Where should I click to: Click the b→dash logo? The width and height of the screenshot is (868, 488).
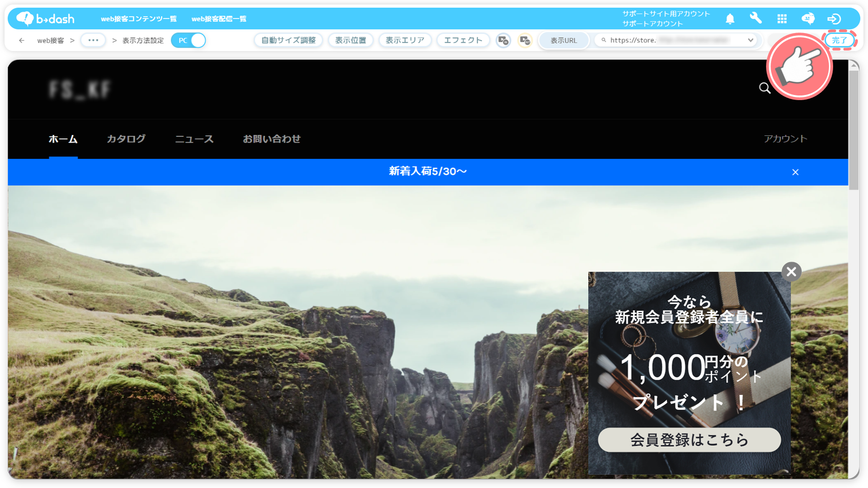tap(45, 19)
